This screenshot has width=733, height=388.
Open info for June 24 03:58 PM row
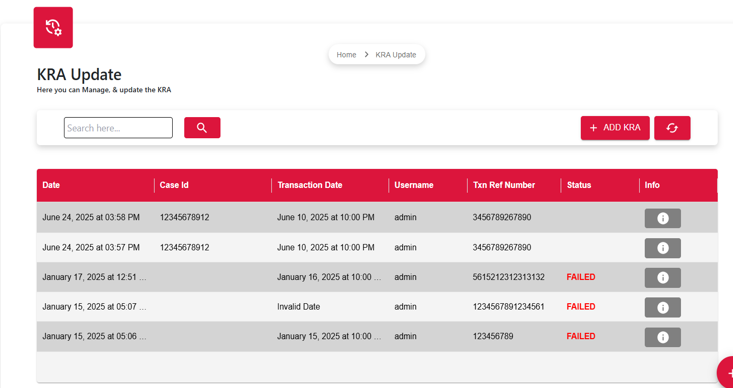[662, 218]
